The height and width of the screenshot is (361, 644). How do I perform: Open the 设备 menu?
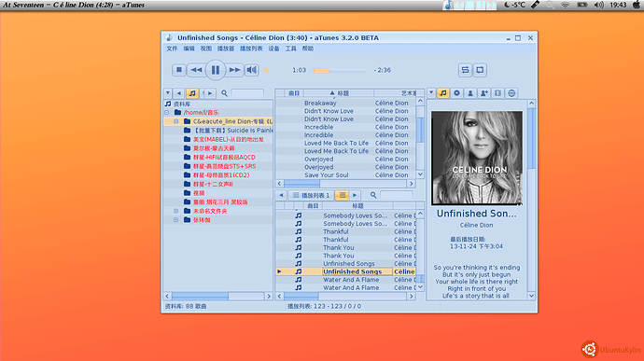pos(273,49)
